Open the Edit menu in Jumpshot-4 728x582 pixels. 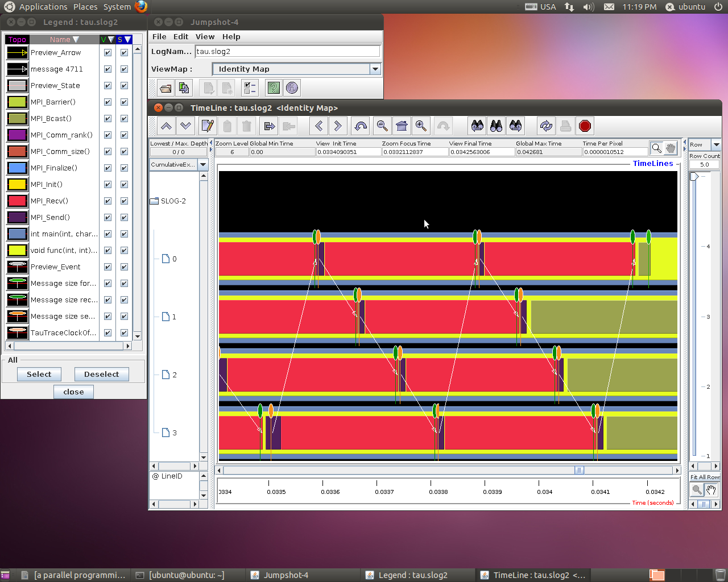pyautogui.click(x=181, y=36)
